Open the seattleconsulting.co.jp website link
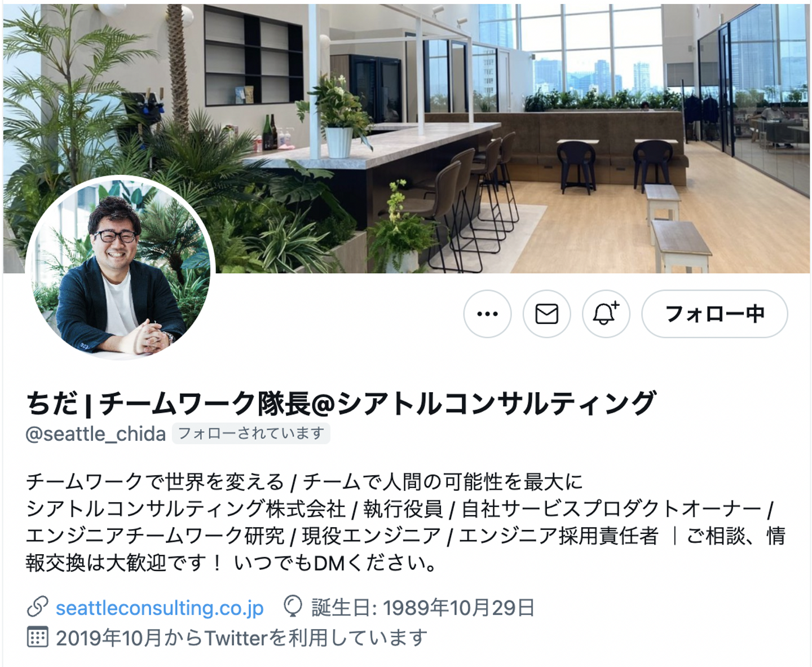Image resolution: width=812 pixels, height=667 pixels. (x=160, y=608)
